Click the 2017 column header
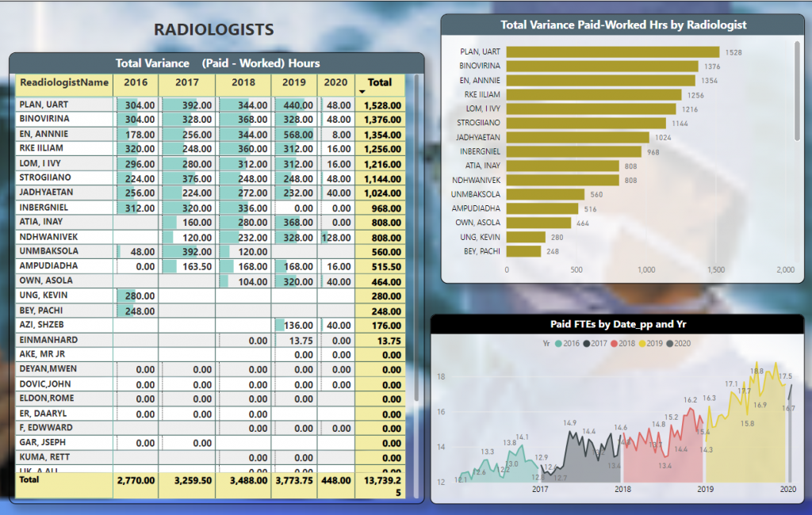This screenshot has width=812, height=515. point(186,82)
